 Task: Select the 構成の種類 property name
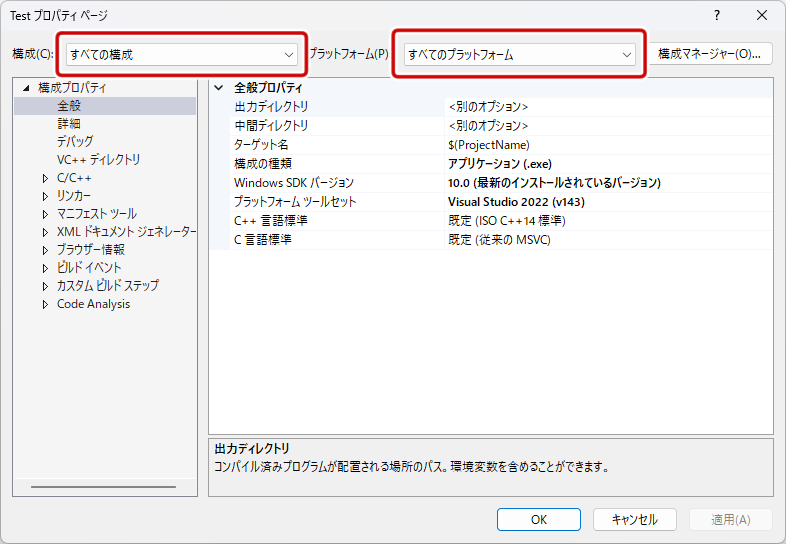tap(263, 164)
